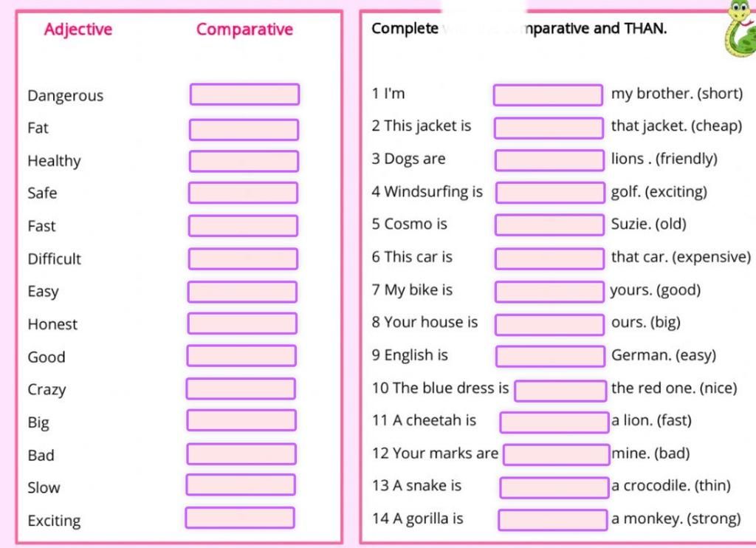Focus the blank after Windsurfing is
This screenshot has width=756, height=548.
550,193
